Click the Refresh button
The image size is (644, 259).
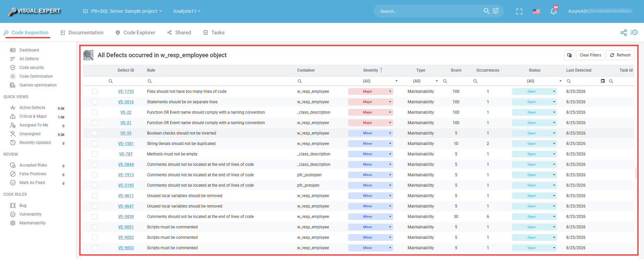[620, 55]
